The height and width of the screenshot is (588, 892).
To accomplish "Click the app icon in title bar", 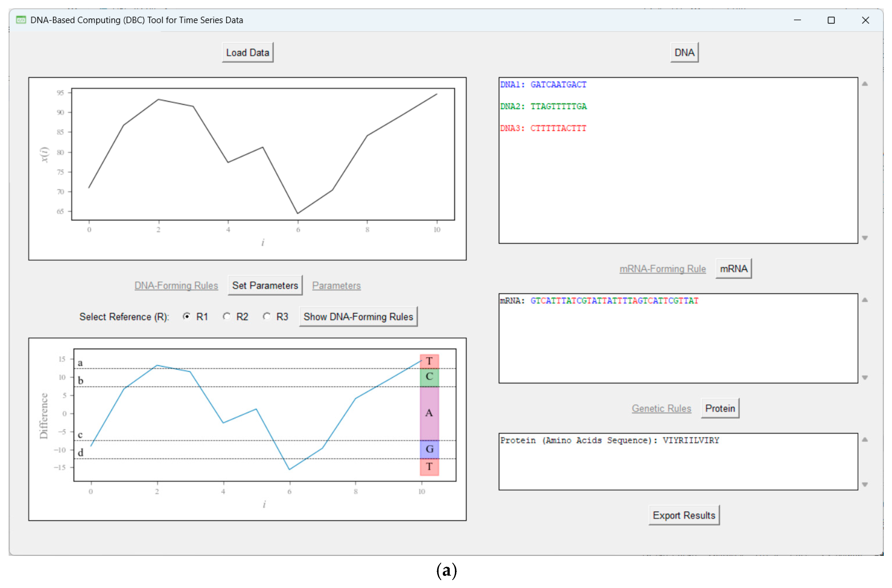I will click(21, 20).
